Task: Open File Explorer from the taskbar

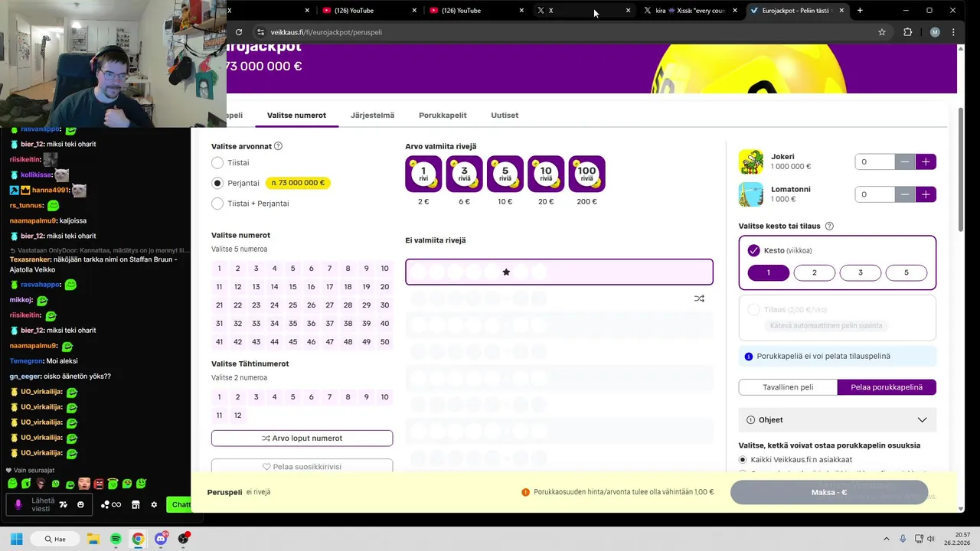Action: tap(93, 539)
